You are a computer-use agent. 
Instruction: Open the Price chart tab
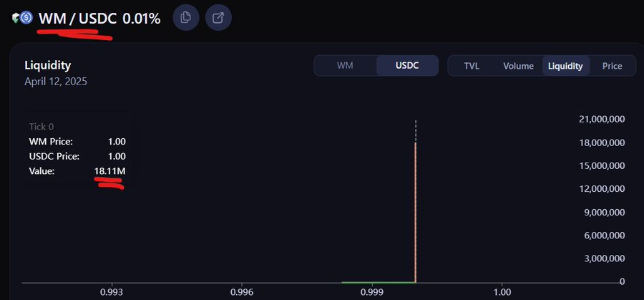click(612, 66)
